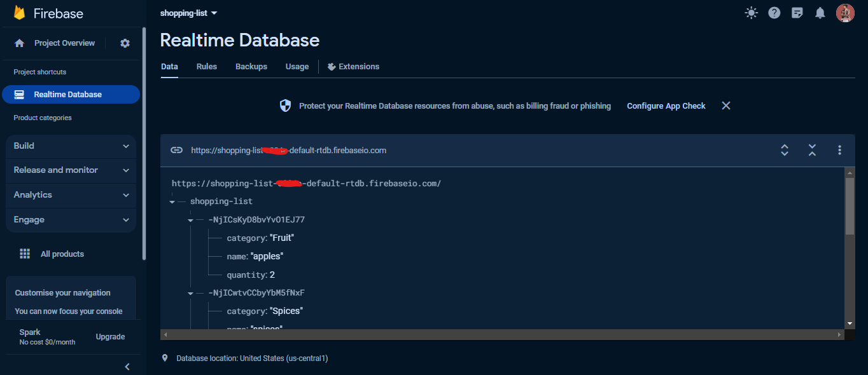
Task: Open the release notes feedback icon
Action: 797,13
